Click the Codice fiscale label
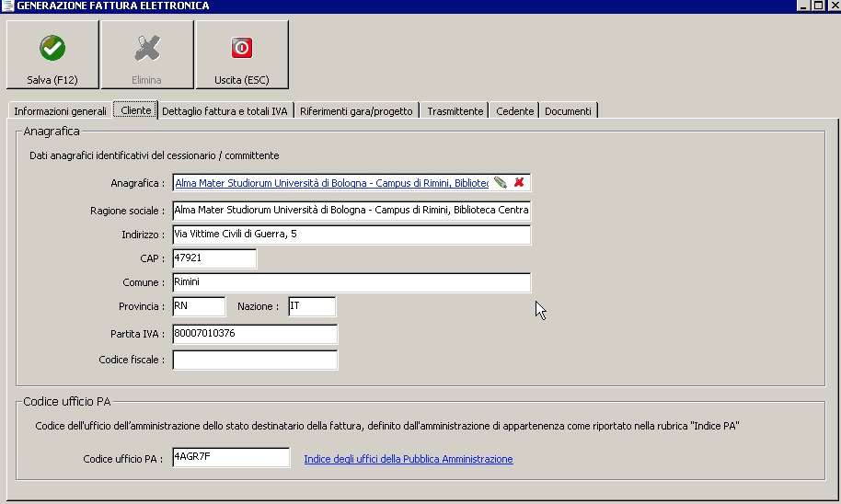Screen dimensions: 841x504 coord(132,360)
